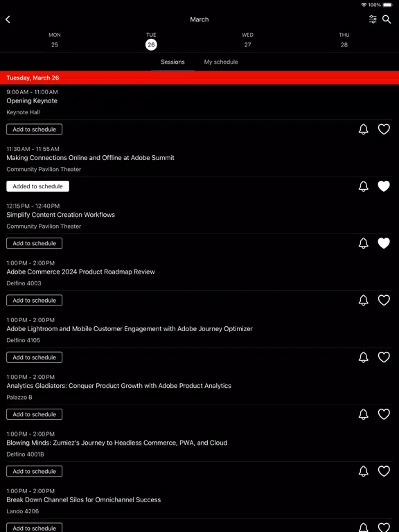
Task: Favorite the Analytics Gladiators session heart
Action: (x=384, y=414)
